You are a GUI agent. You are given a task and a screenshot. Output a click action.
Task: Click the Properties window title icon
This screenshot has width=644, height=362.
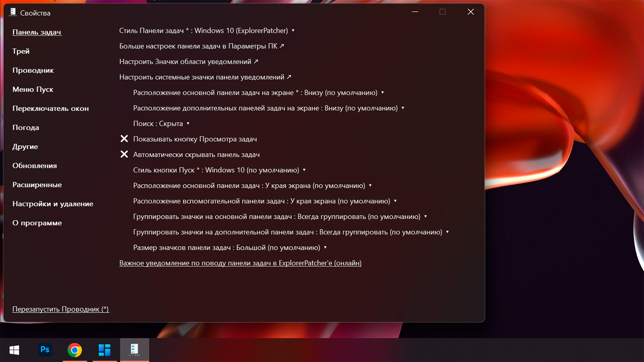(13, 12)
